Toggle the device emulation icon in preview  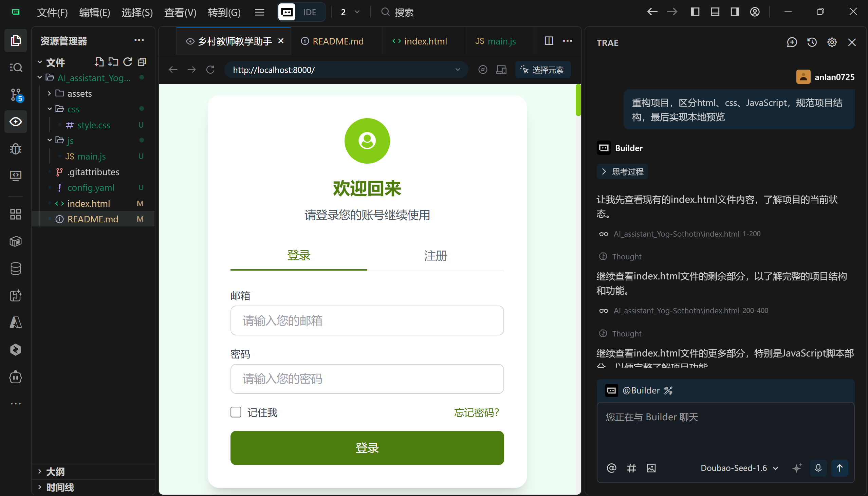point(501,70)
